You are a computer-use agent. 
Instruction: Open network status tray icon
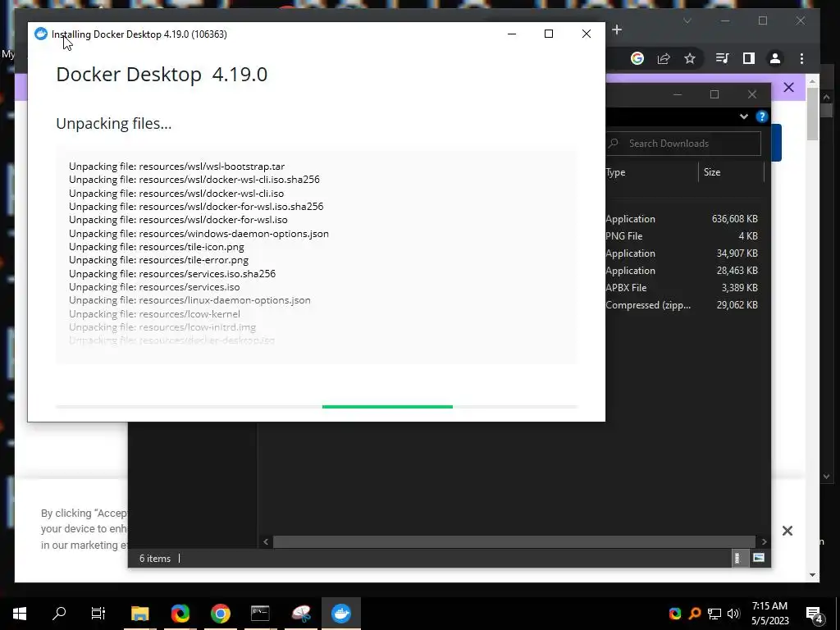click(714, 614)
